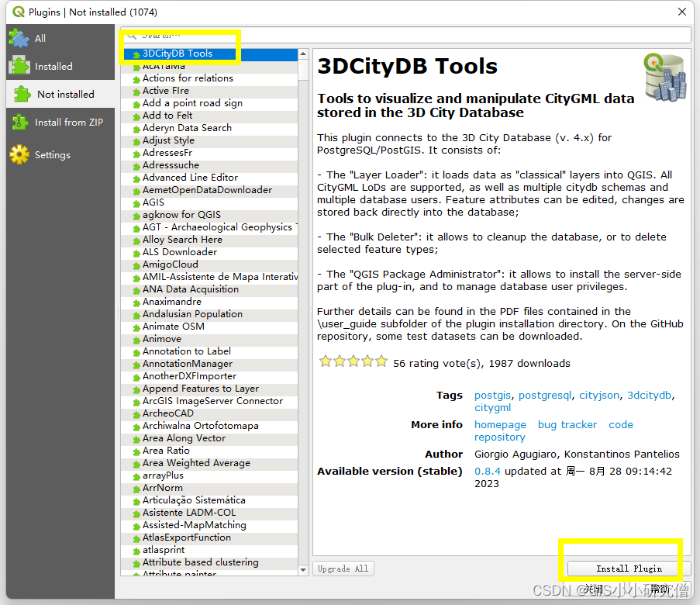Select Annotation to Label plugin
The height and width of the screenshot is (605, 700).
pyautogui.click(x=209, y=351)
